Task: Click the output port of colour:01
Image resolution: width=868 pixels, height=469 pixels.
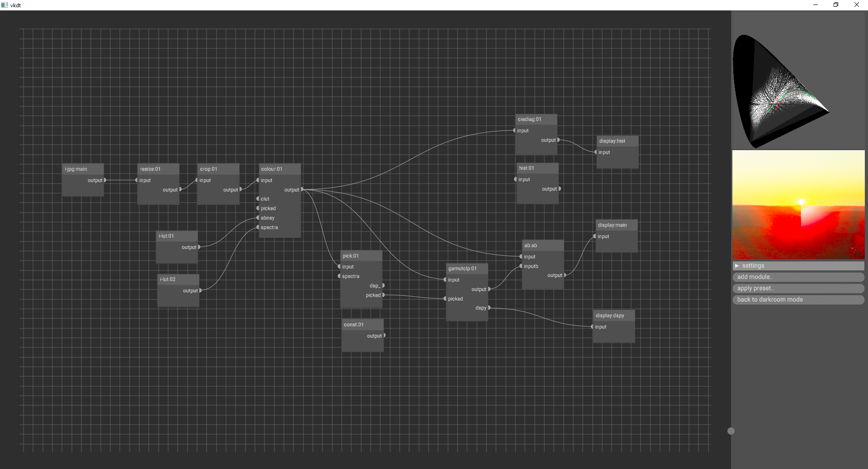Action: click(x=302, y=189)
